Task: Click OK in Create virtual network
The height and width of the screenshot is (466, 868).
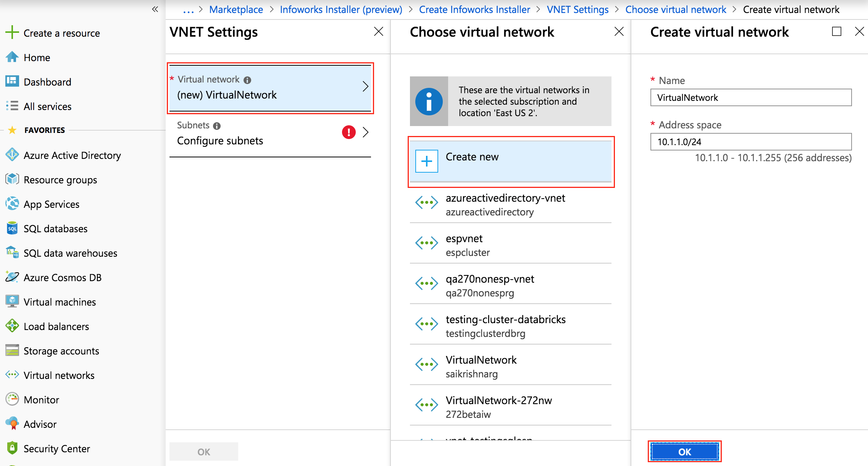Action: [x=684, y=451]
